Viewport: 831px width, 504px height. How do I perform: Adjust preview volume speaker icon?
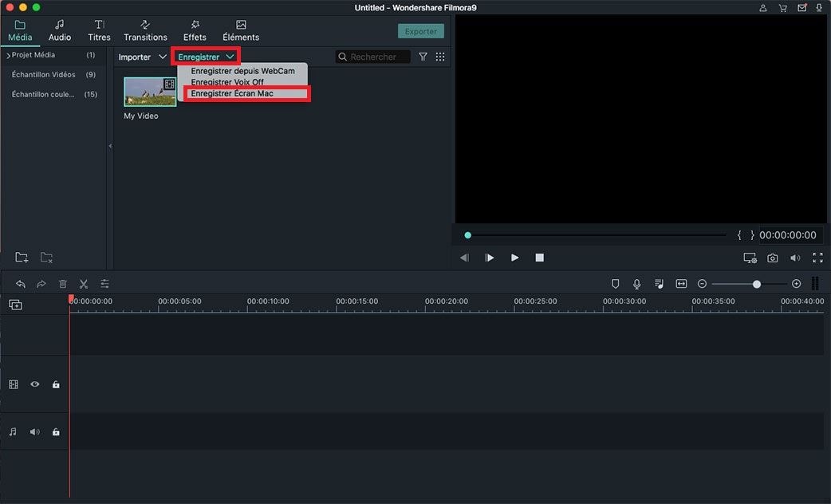[795, 258]
